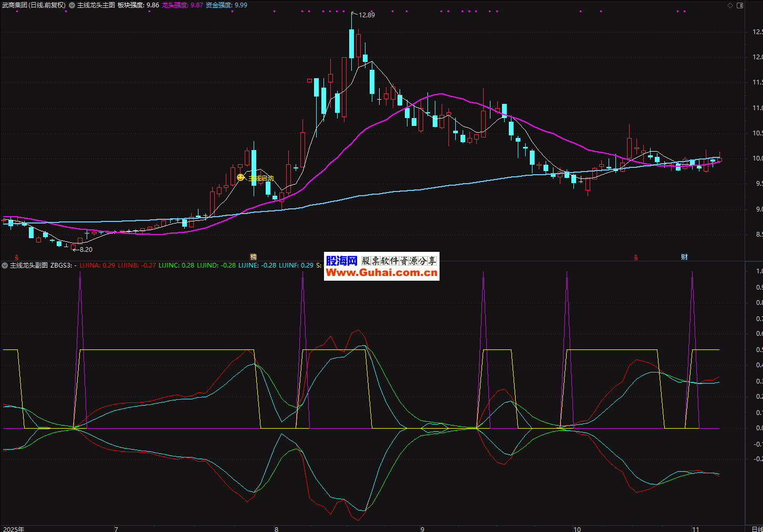Click the 8.20 low price label
Image resolution: width=763 pixels, height=532 pixels.
coord(86,250)
